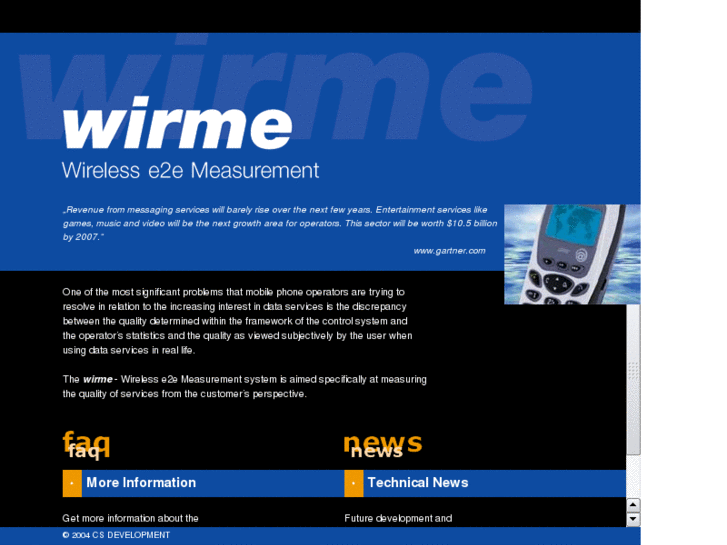Click the 2004 CS DEVELOPMENT copyright text
Screen dimensions: 727x545
pyautogui.click(x=116, y=535)
